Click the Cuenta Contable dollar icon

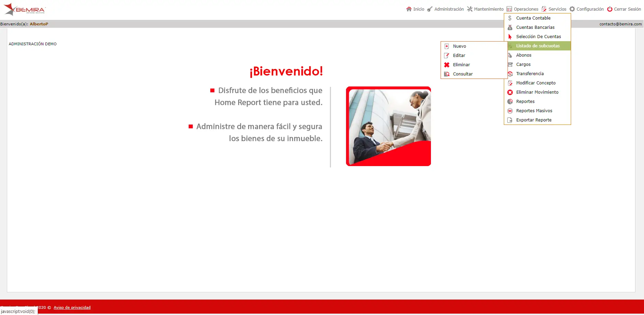(510, 18)
